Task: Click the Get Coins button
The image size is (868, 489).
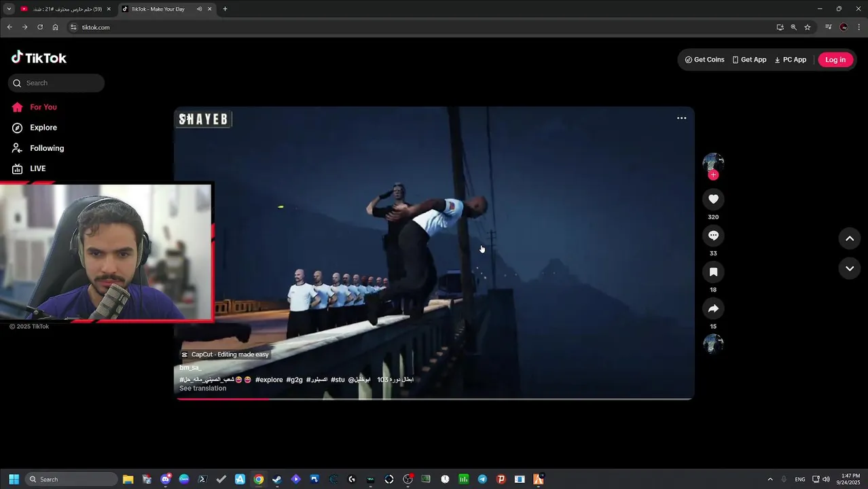Action: click(704, 60)
